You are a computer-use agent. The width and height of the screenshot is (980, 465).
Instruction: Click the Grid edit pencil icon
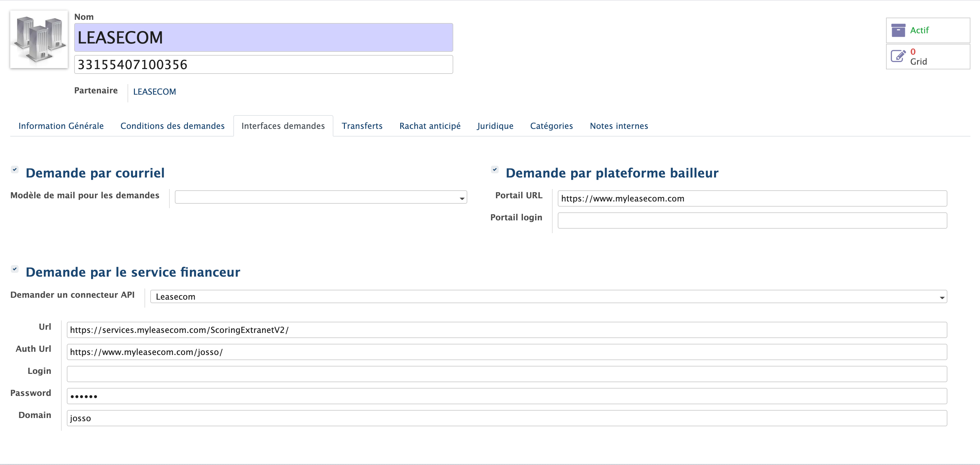(x=898, y=56)
